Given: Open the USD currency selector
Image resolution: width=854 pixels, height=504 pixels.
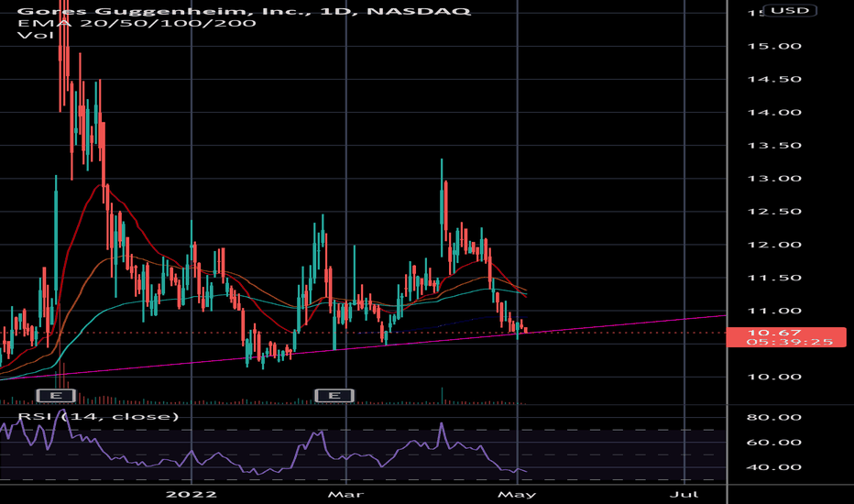Looking at the screenshot, I should (x=790, y=10).
